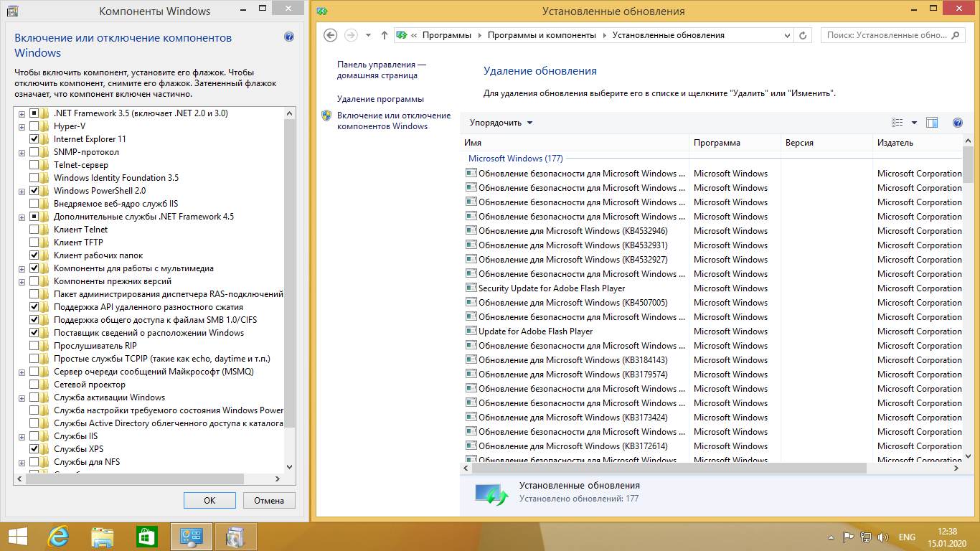This screenshot has height=551, width=980.
Task: Click Отмена in Windows Features dialog
Action: tap(269, 501)
